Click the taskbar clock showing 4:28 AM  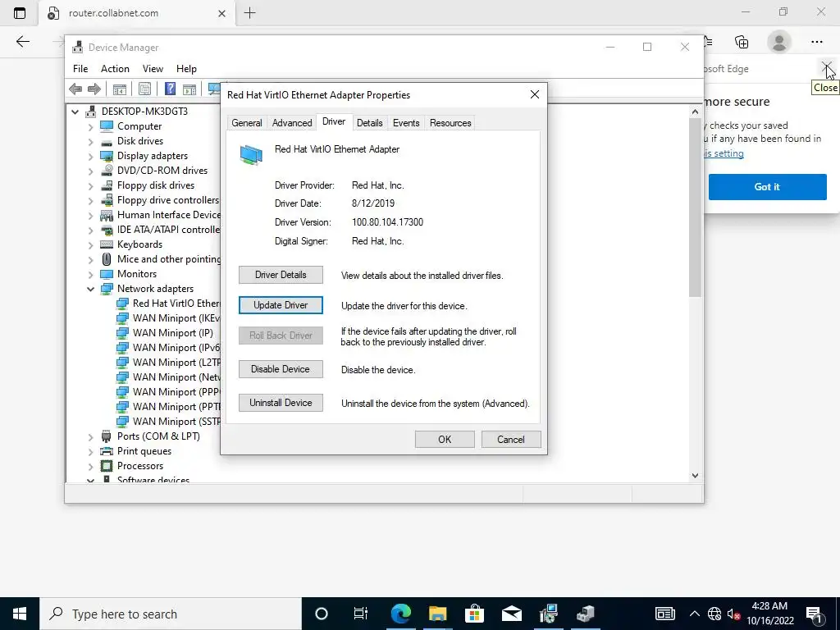(x=769, y=614)
